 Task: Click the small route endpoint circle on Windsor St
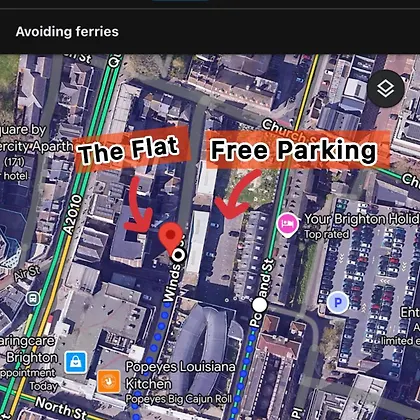coord(179,255)
